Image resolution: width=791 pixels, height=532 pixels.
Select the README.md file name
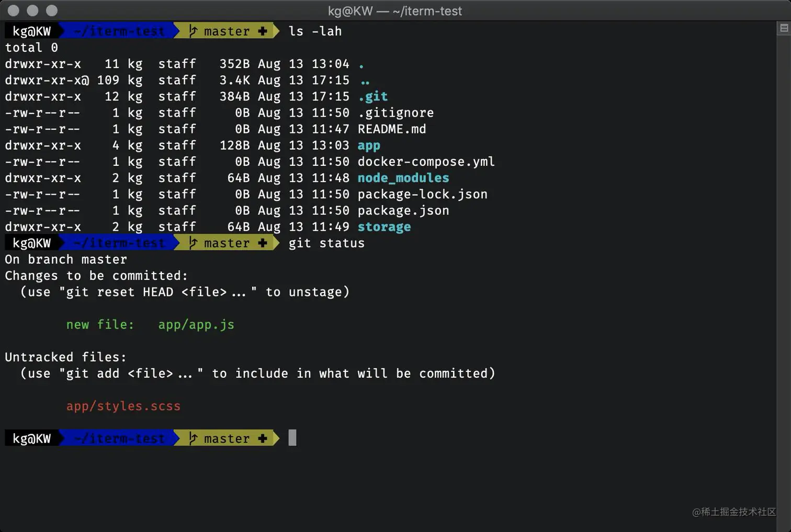pos(392,129)
